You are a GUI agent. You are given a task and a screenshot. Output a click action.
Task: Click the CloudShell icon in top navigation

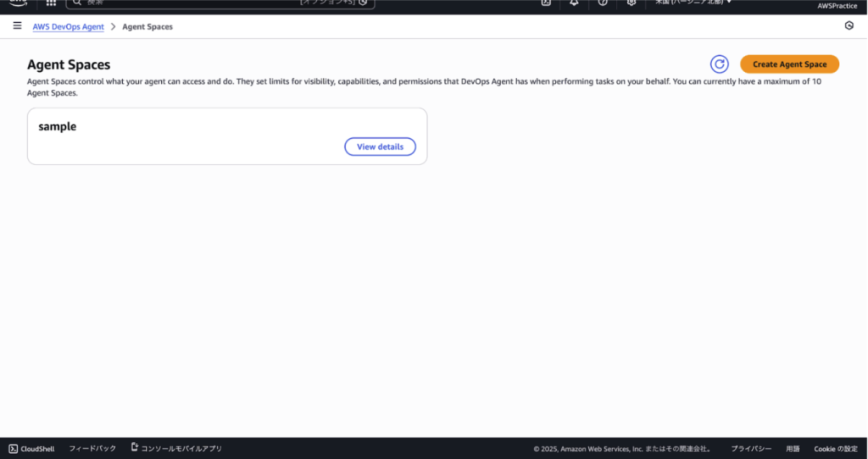546,3
